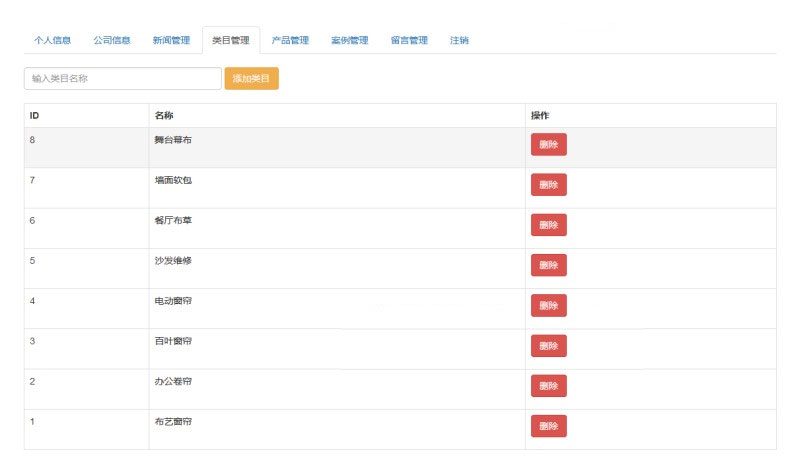
Task: Click the 注销 logout link
Action: coord(459,41)
